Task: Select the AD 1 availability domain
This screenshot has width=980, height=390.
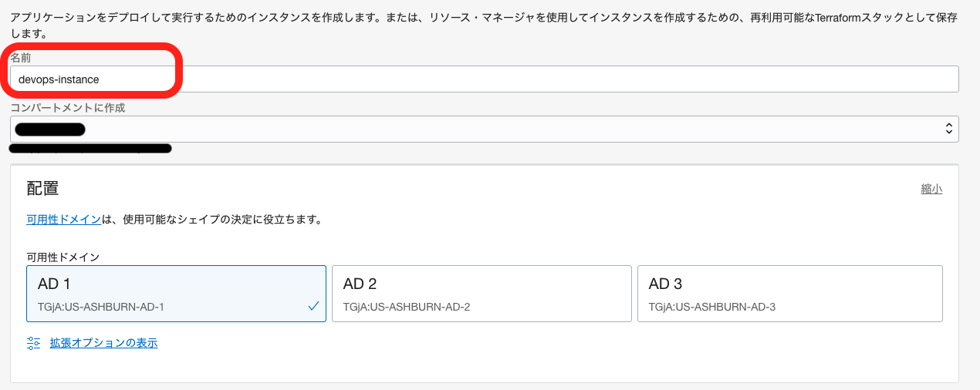Action: [176, 293]
